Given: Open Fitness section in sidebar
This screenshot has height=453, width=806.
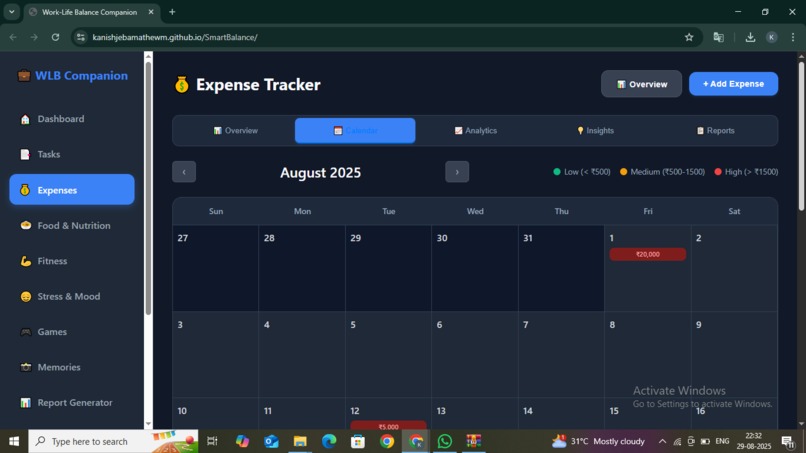Looking at the screenshot, I should tap(72, 261).
